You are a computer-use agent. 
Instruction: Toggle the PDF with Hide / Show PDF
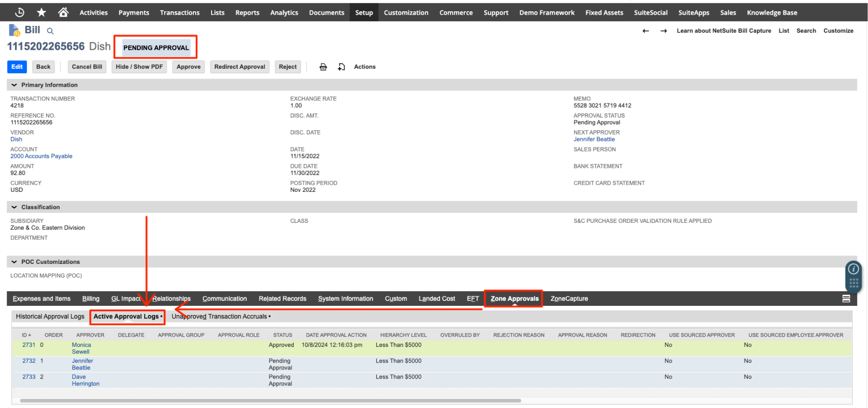click(139, 67)
